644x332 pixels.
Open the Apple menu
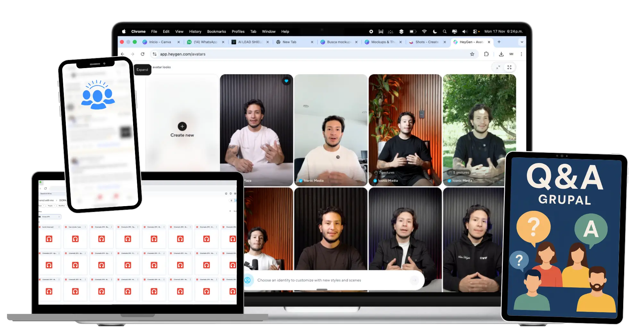coord(124,31)
